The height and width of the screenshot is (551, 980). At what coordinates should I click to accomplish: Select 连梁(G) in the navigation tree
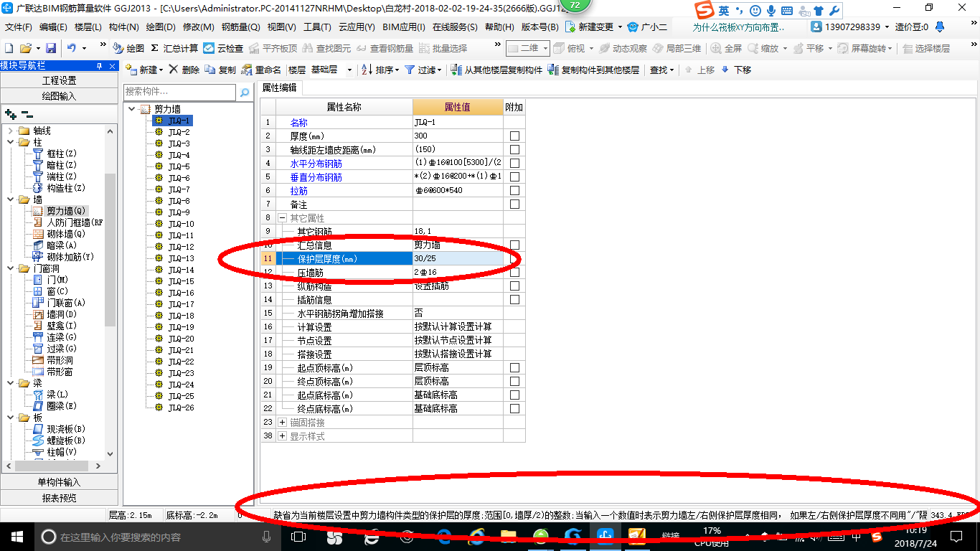click(55, 337)
